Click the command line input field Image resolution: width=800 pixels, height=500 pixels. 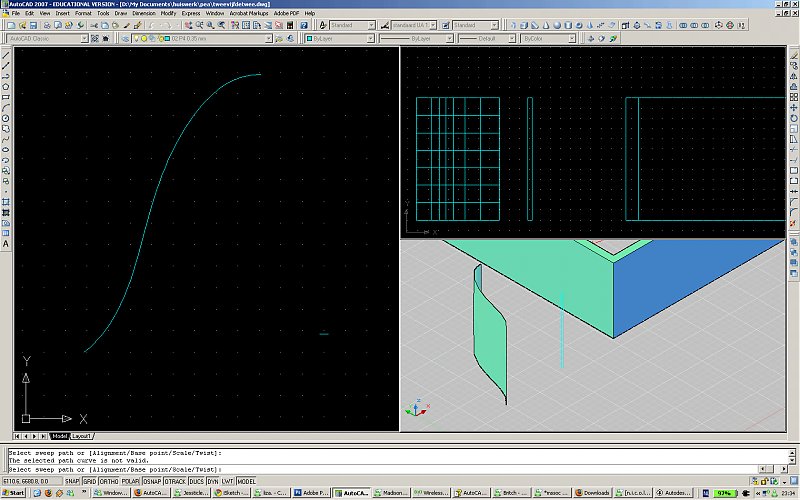coord(383,469)
